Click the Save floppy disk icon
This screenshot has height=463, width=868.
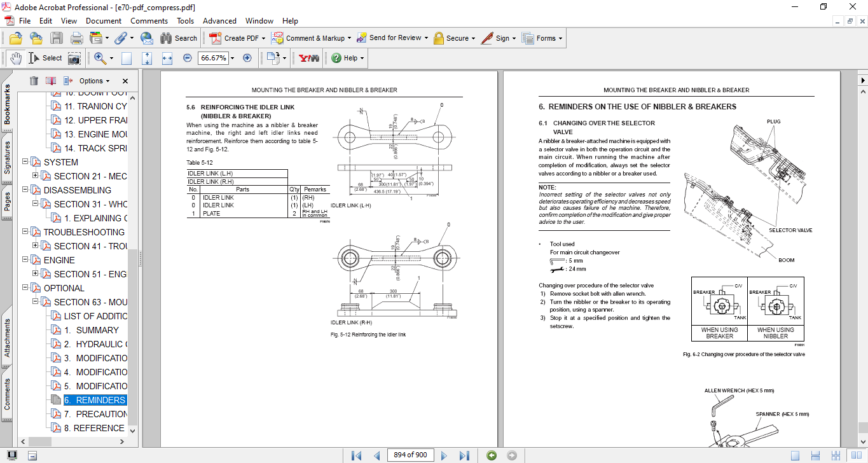click(57, 38)
